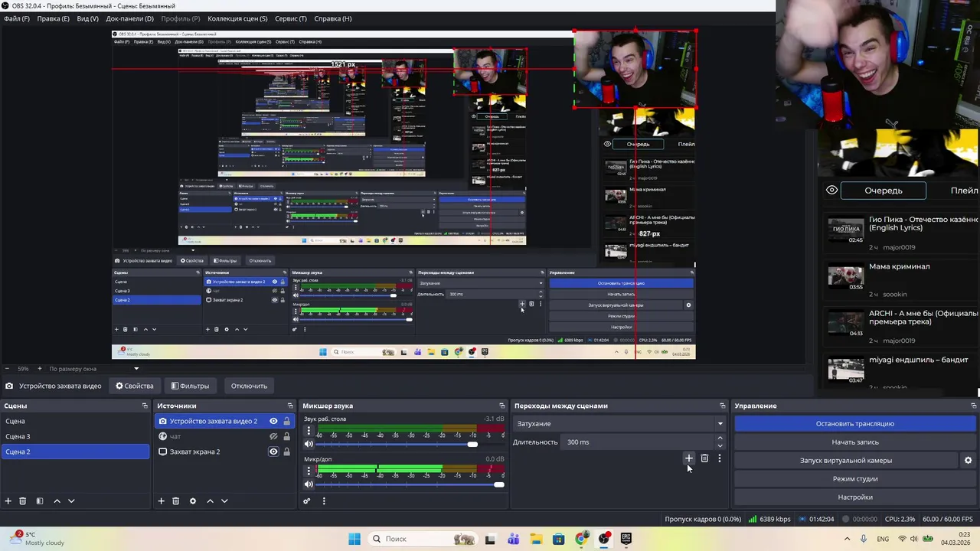Image resolution: width=980 pixels, height=551 pixels.
Task: Mute the Микр/доп channel speaker
Action: (x=309, y=484)
